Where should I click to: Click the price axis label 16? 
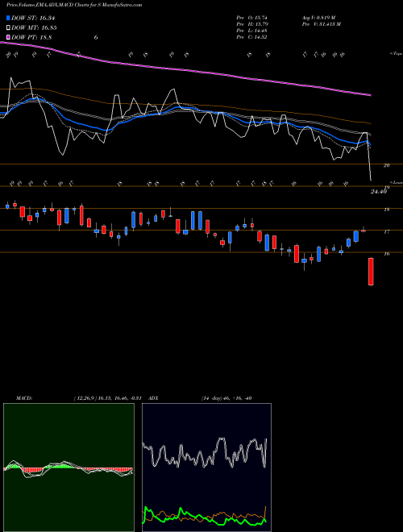pos(386,253)
